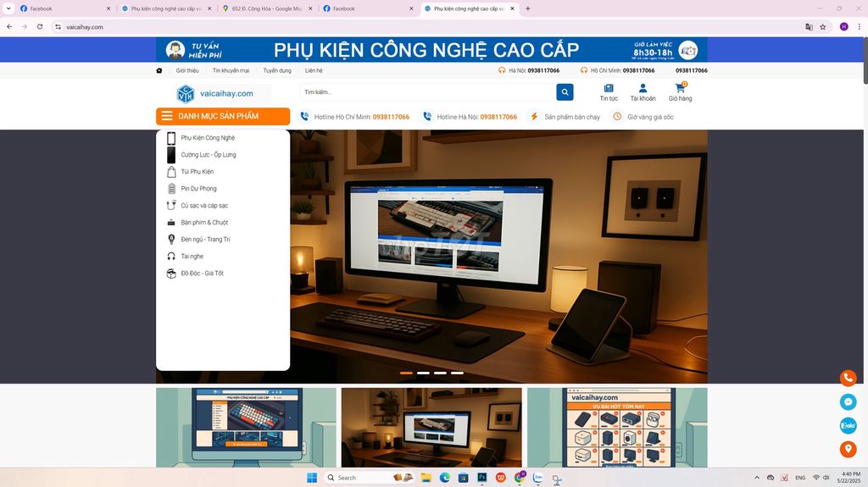Screen dimensions: 868x487
Task: Toggle the DANH MỤC SẢN PHẨM category menu
Action: [223, 116]
